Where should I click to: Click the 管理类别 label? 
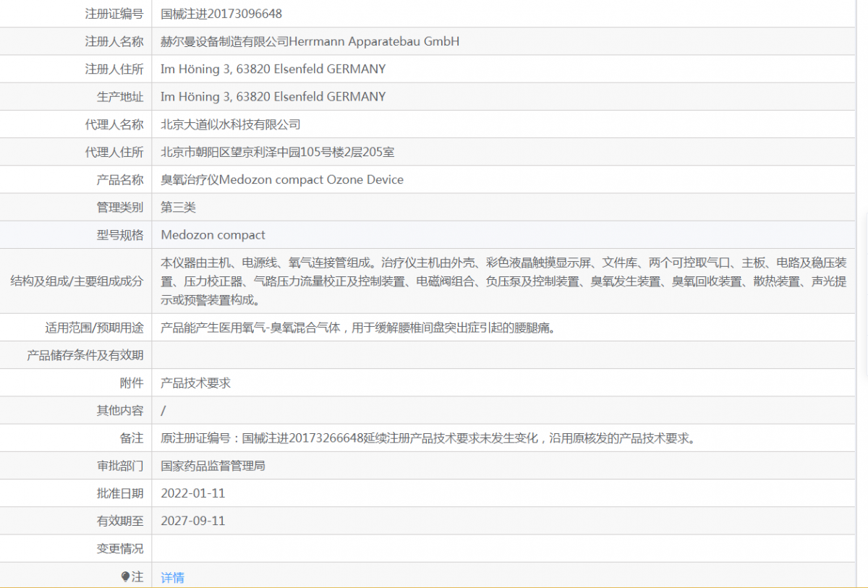pos(120,207)
